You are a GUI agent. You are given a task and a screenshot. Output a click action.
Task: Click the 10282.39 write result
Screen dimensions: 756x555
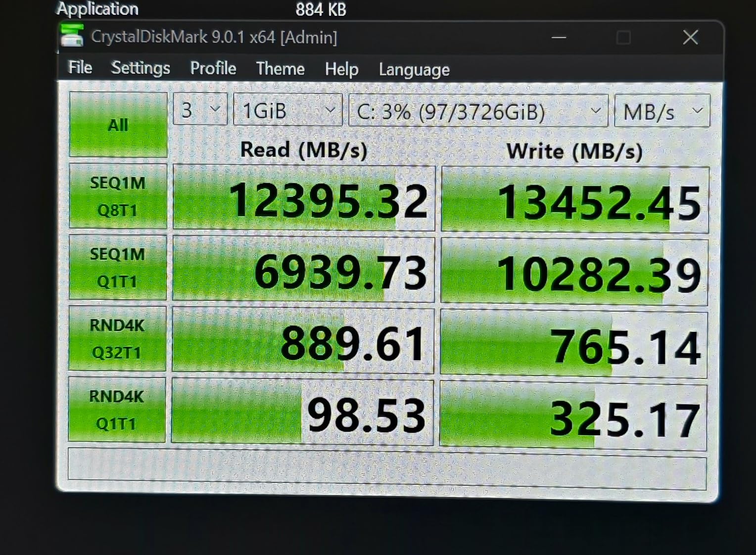574,272
